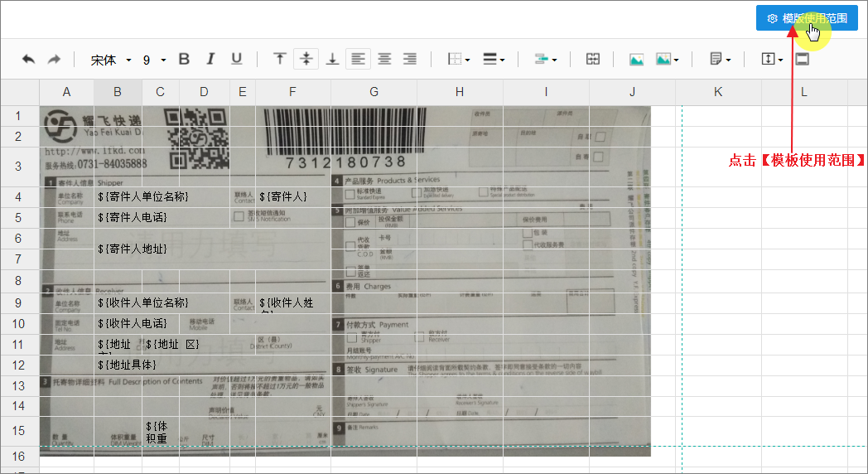Select column E header
Viewport: 868px width, 474px height.
click(x=243, y=92)
